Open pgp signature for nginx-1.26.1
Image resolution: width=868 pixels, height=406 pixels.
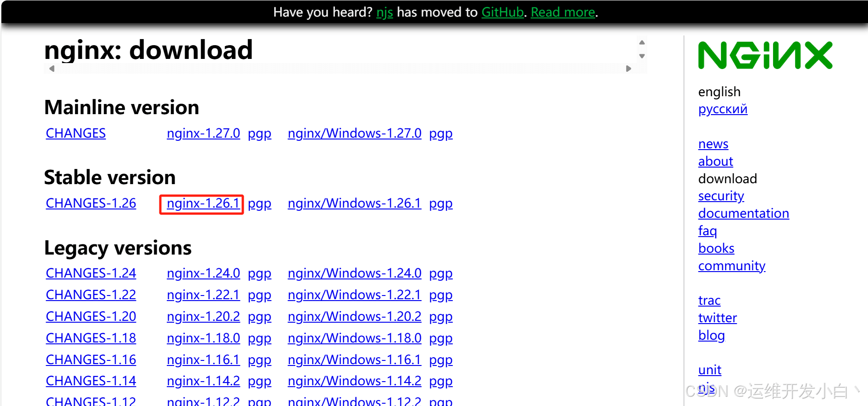coord(259,203)
